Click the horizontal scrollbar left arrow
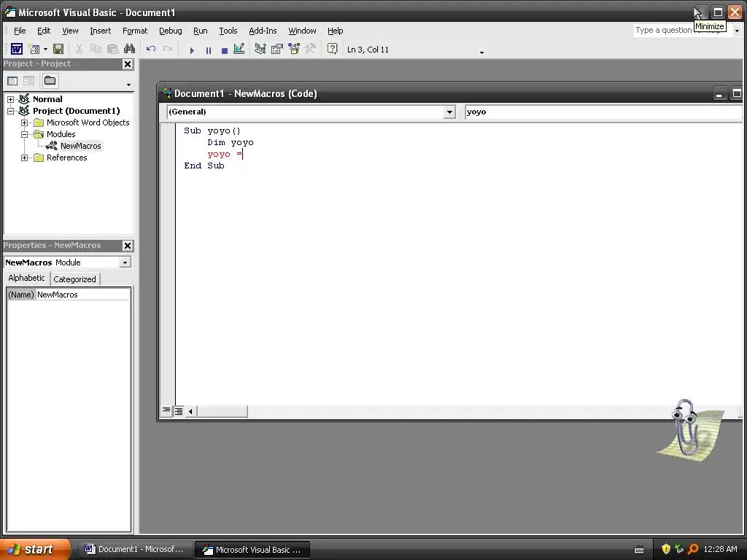 190,411
